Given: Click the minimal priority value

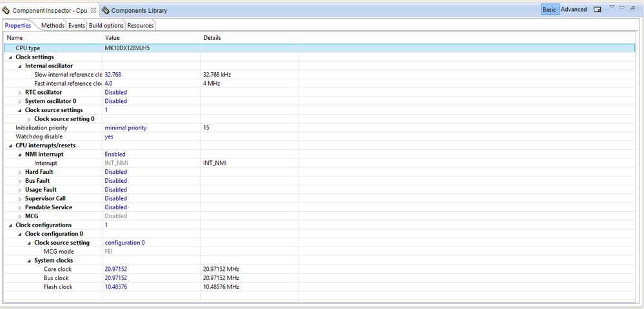Looking at the screenshot, I should coord(126,127).
